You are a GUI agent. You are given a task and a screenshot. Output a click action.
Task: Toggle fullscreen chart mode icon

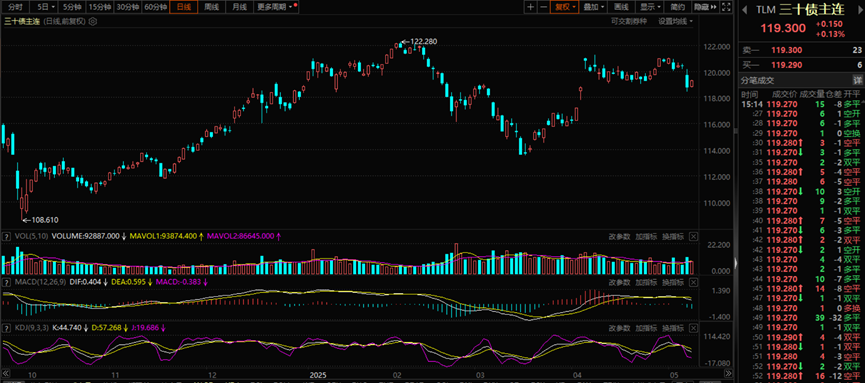pyautogui.click(x=727, y=7)
